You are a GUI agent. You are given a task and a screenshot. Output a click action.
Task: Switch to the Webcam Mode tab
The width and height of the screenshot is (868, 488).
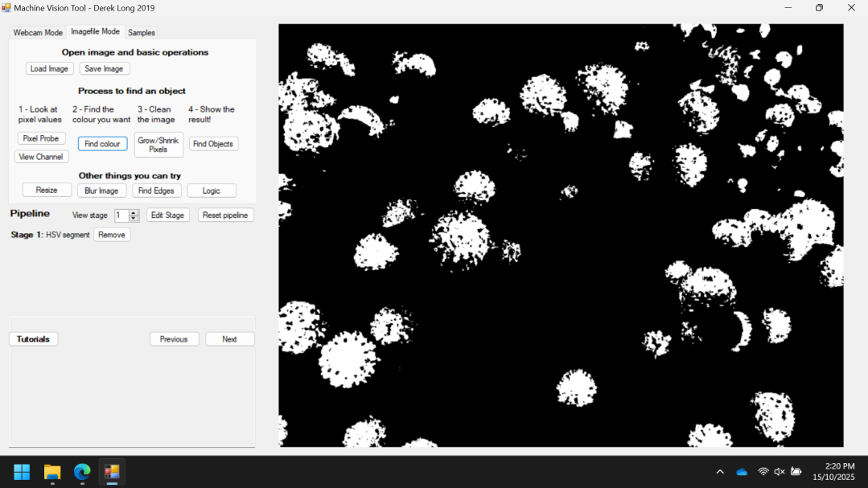tap(37, 33)
